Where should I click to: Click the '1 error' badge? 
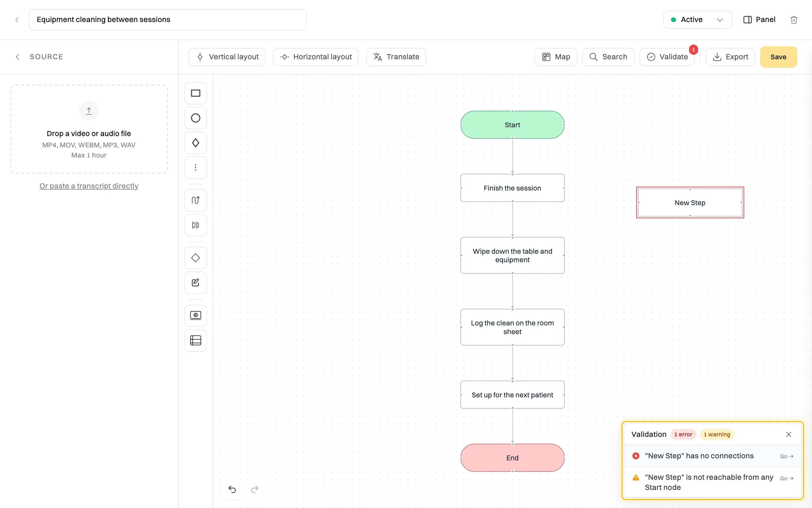click(683, 434)
